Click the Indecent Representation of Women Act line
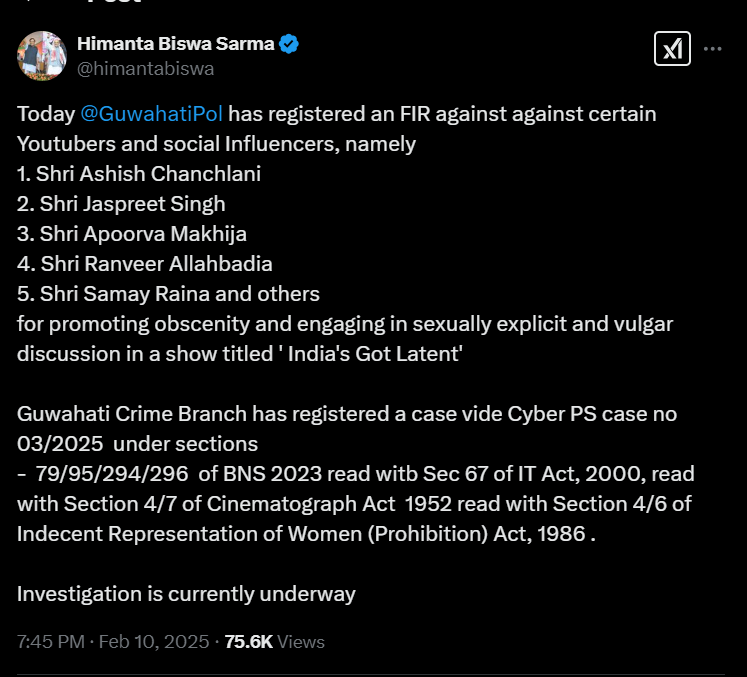The height and width of the screenshot is (677, 747). [306, 534]
